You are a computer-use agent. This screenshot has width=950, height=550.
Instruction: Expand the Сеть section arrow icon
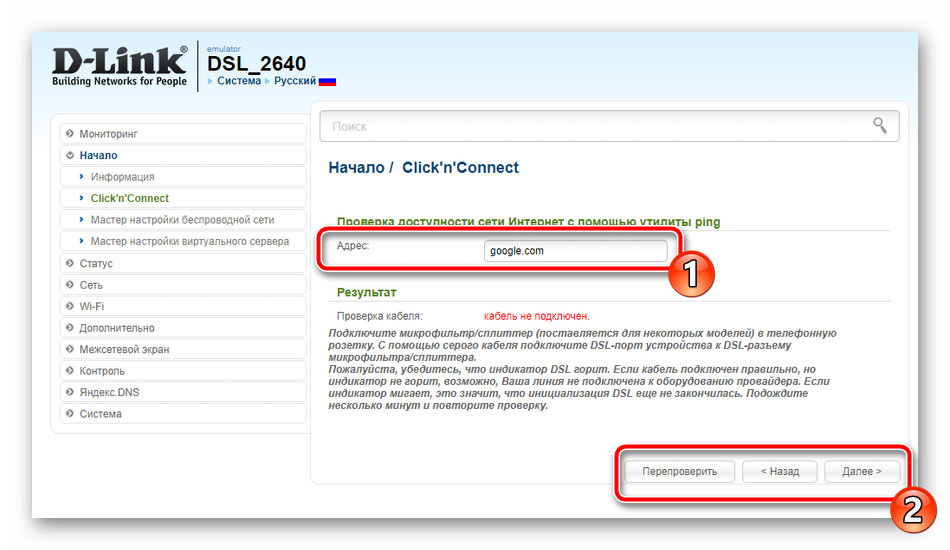click(x=70, y=285)
